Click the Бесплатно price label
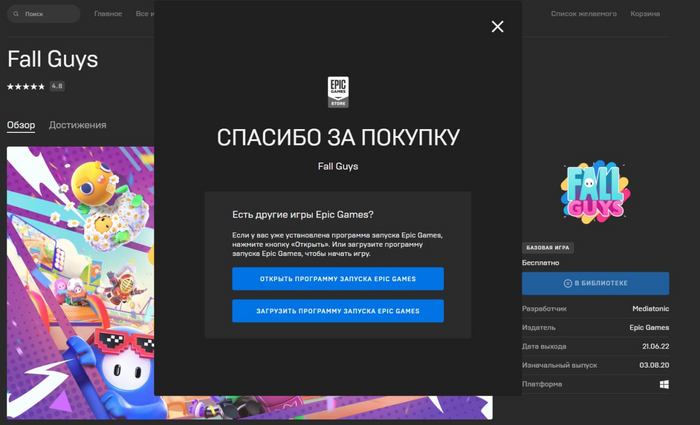 point(541,262)
